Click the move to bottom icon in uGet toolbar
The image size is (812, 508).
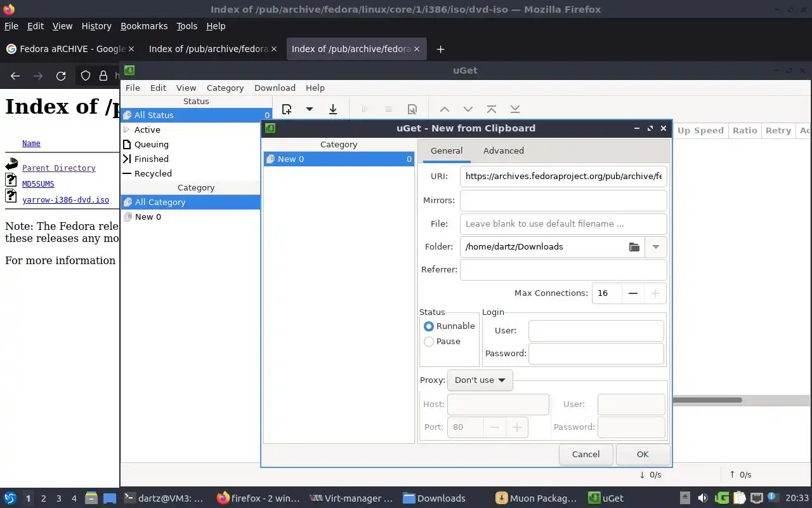tap(515, 109)
